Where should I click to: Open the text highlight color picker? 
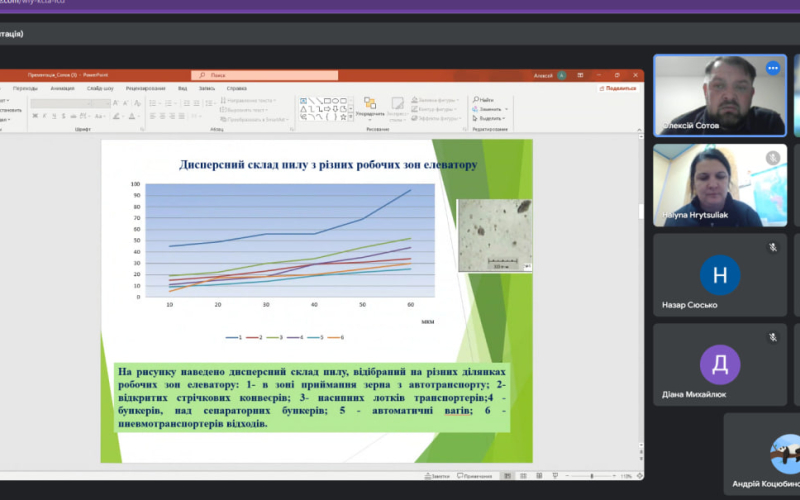coord(117,116)
